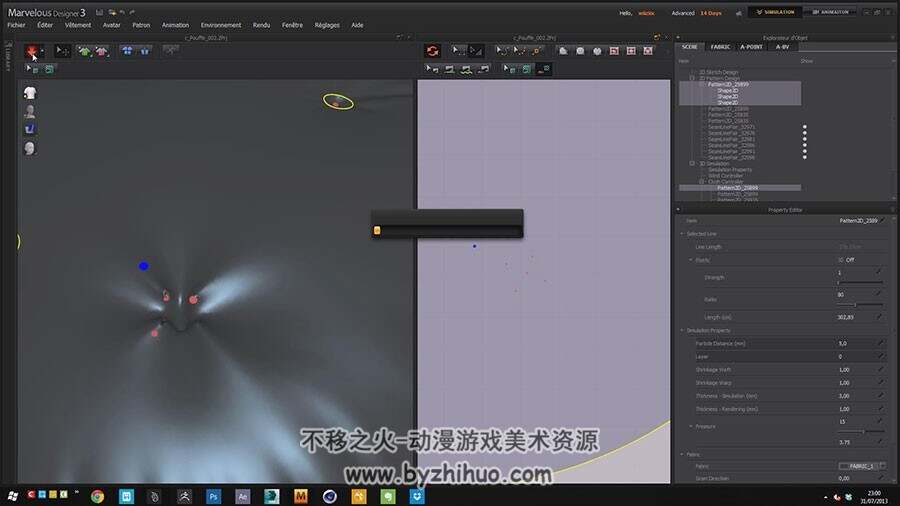
Task: Collapse the Pressure property group
Action: tap(690, 426)
